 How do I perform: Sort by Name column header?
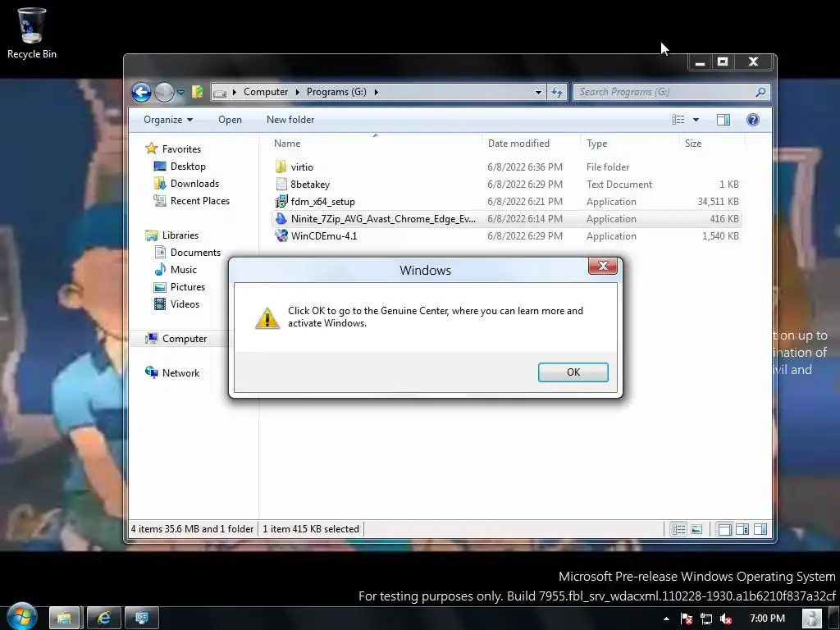pos(287,143)
